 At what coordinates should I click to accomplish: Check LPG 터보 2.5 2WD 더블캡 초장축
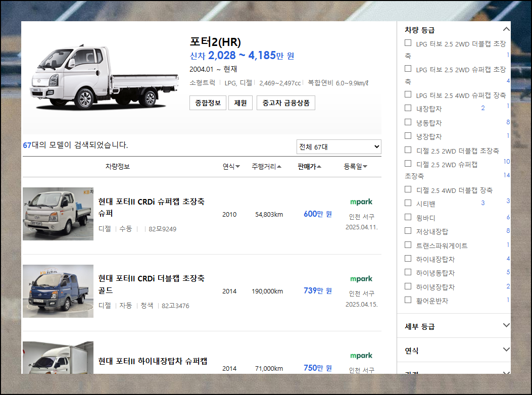point(408,43)
